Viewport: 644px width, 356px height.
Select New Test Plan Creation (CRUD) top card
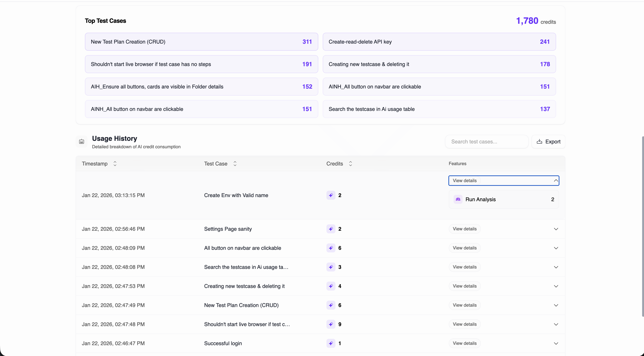click(201, 42)
